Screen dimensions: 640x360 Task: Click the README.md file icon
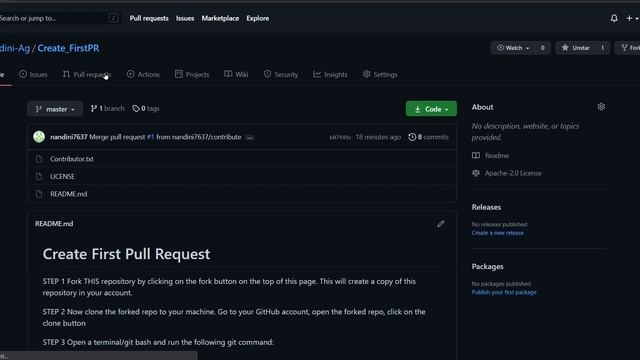coord(39,194)
